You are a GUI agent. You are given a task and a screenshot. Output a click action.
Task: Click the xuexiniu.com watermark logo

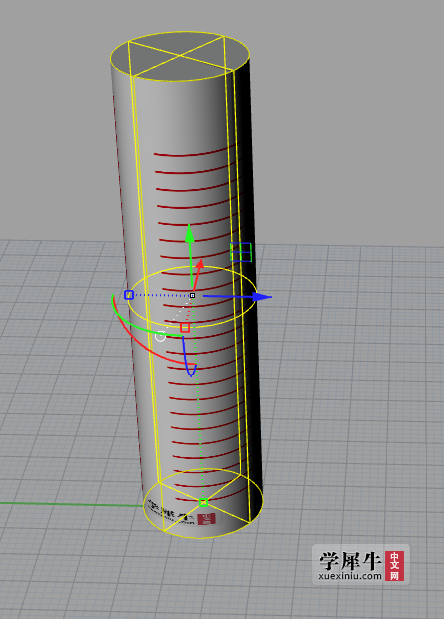click(x=361, y=565)
